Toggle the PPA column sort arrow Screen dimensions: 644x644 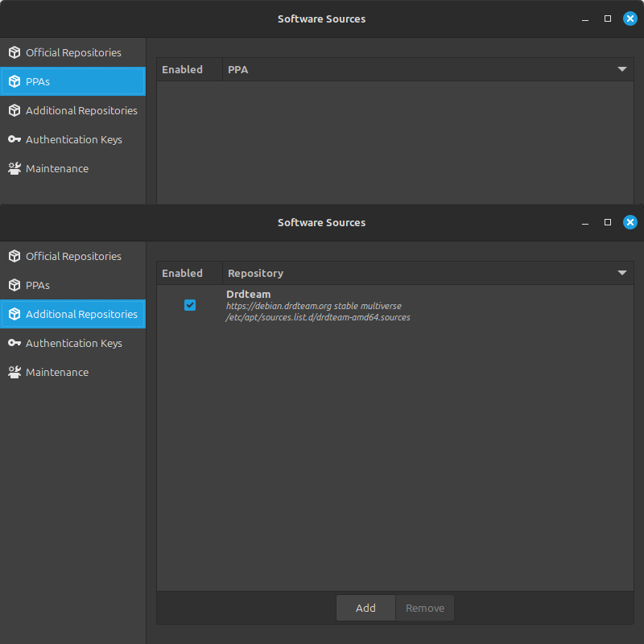pyautogui.click(x=621, y=69)
